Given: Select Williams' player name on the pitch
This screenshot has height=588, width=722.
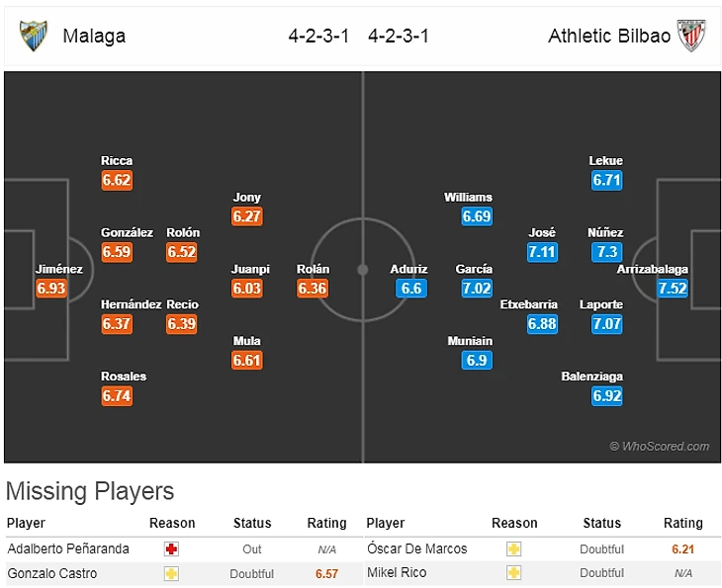Looking at the screenshot, I should (468, 198).
